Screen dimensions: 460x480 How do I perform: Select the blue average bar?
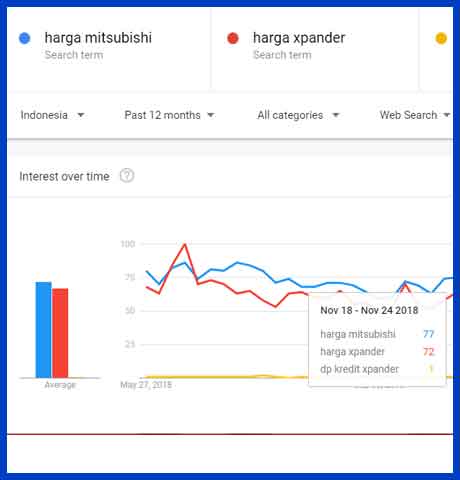(x=44, y=330)
